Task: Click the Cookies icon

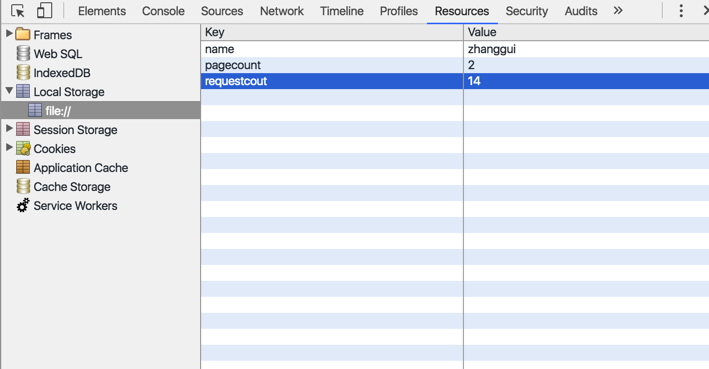Action: point(23,148)
